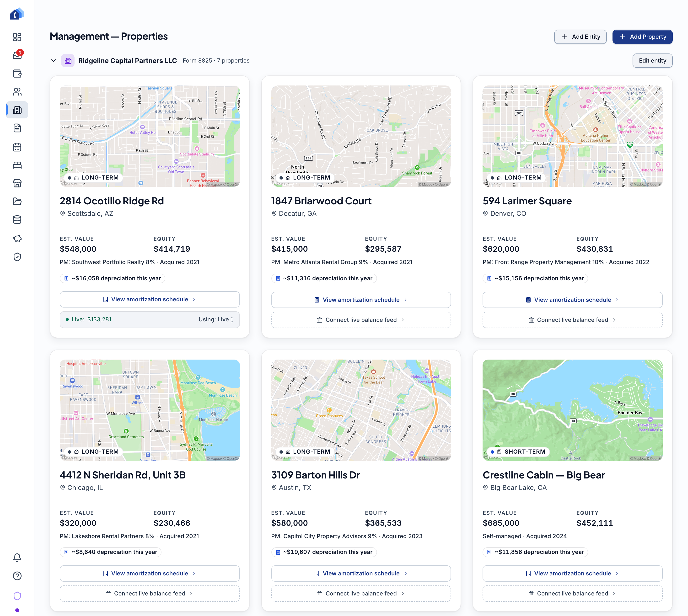Open the help question mark icon
The height and width of the screenshot is (616, 688).
[17, 576]
